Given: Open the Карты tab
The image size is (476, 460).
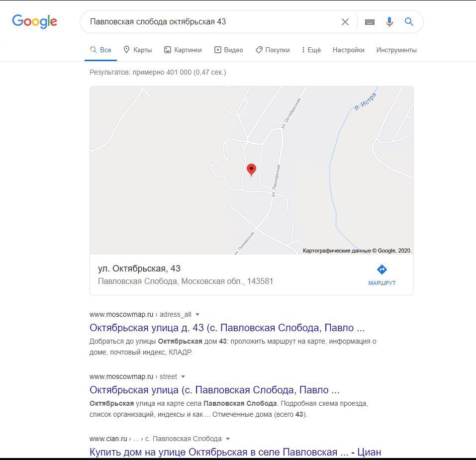Looking at the screenshot, I should pyautogui.click(x=137, y=50).
